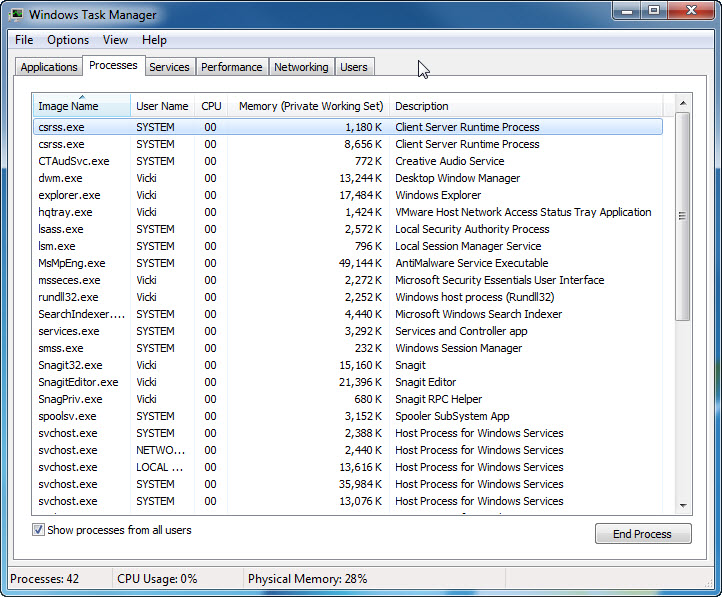
Task: Select svchost.exe row owned by NETWO...
Action: pyautogui.click(x=348, y=451)
